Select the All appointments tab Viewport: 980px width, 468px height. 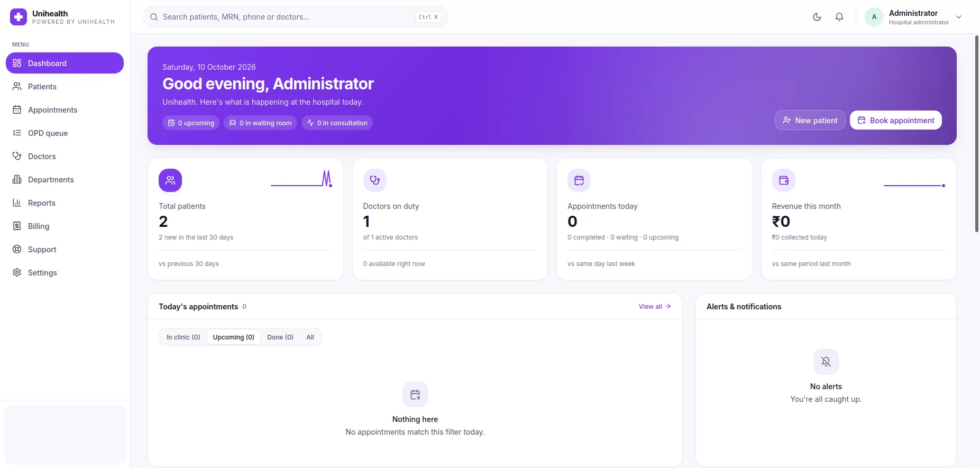[x=310, y=337]
